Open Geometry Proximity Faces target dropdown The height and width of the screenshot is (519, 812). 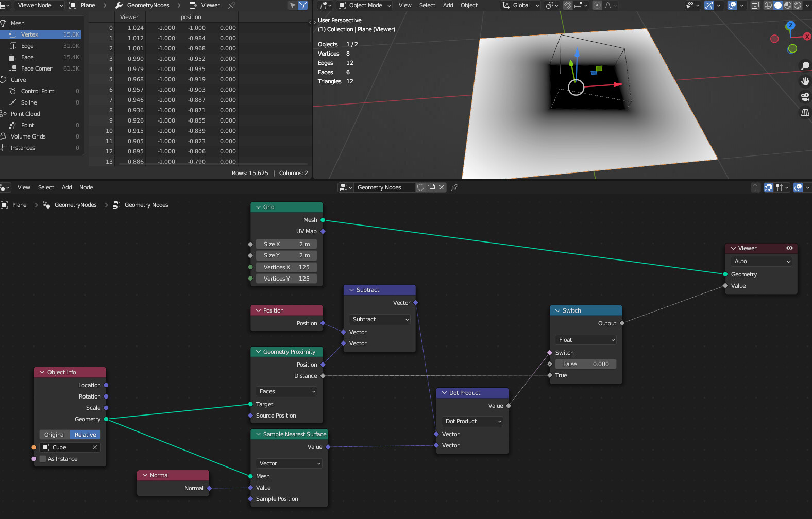click(286, 391)
